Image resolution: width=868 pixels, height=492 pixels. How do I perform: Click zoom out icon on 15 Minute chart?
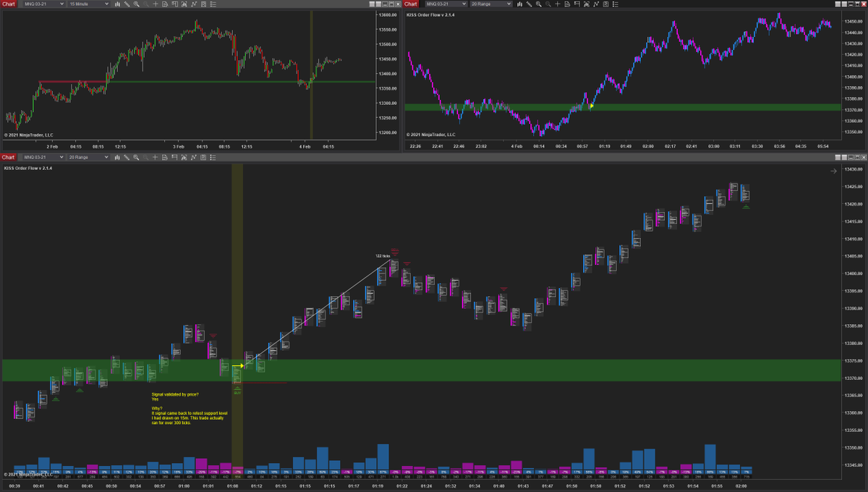tap(145, 4)
